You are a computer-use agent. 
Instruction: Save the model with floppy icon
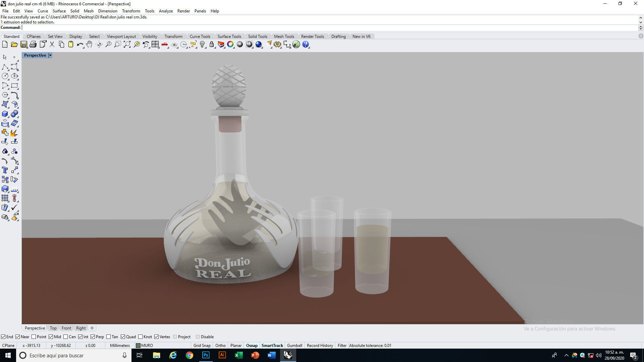(x=23, y=44)
